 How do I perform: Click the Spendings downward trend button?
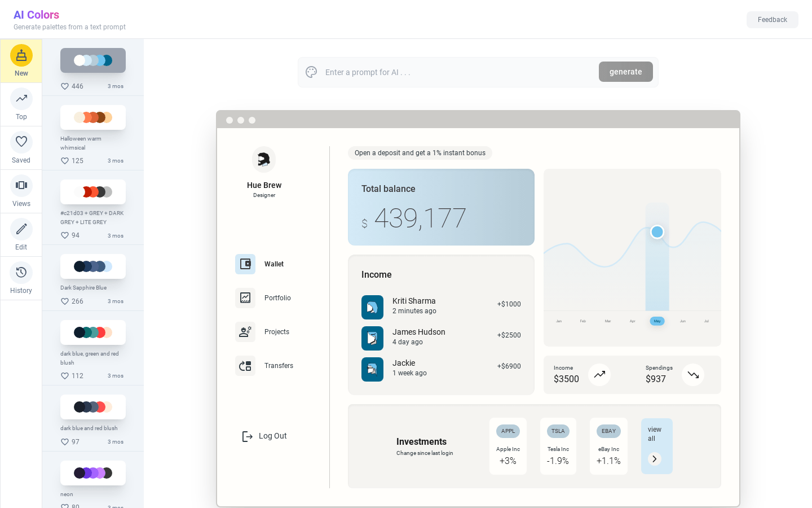pyautogui.click(x=693, y=375)
